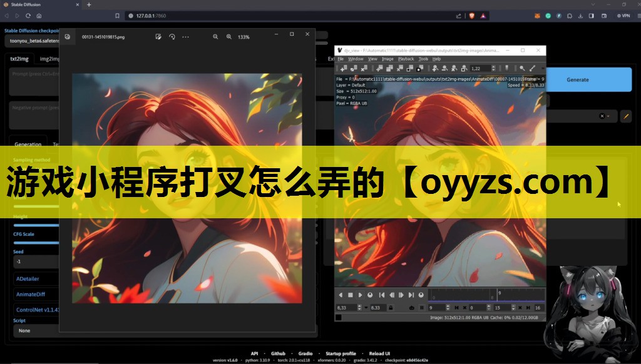Viewport: 641px width, 364px height.
Task: Reload the browser page
Action: tap(28, 16)
